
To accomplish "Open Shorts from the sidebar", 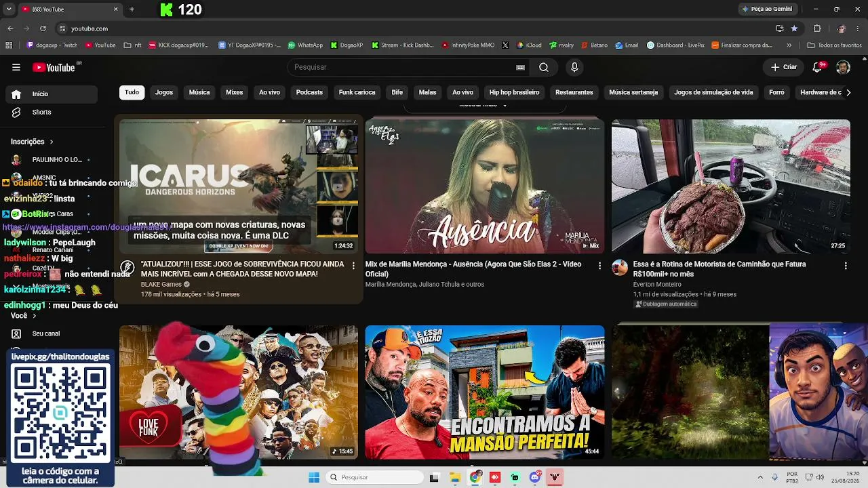I will coord(51,112).
